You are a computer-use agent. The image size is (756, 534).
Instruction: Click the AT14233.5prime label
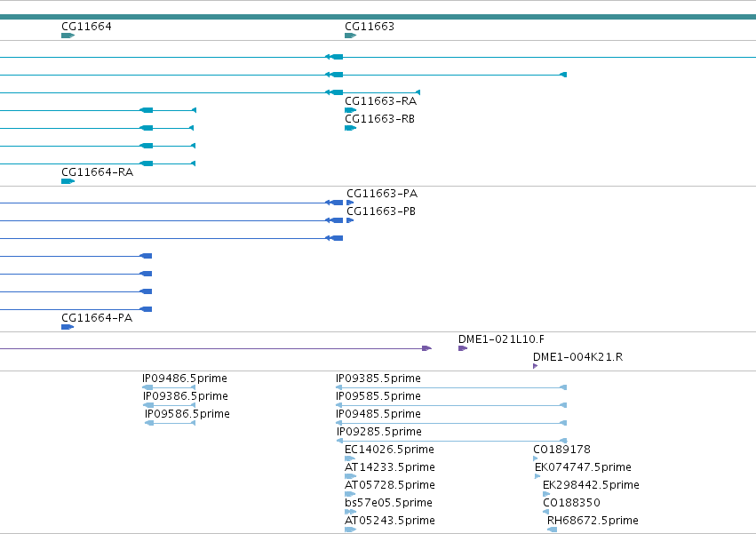click(390, 467)
